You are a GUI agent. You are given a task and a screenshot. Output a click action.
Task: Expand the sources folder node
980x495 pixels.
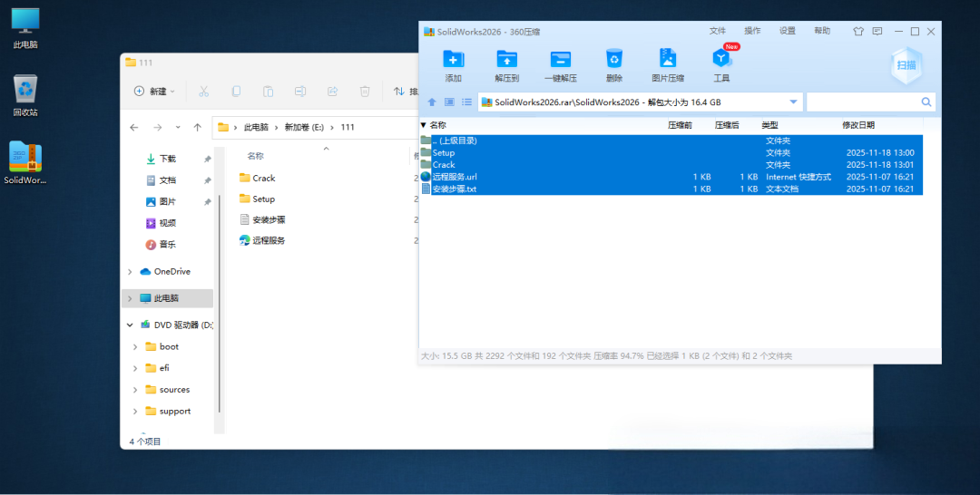135,390
